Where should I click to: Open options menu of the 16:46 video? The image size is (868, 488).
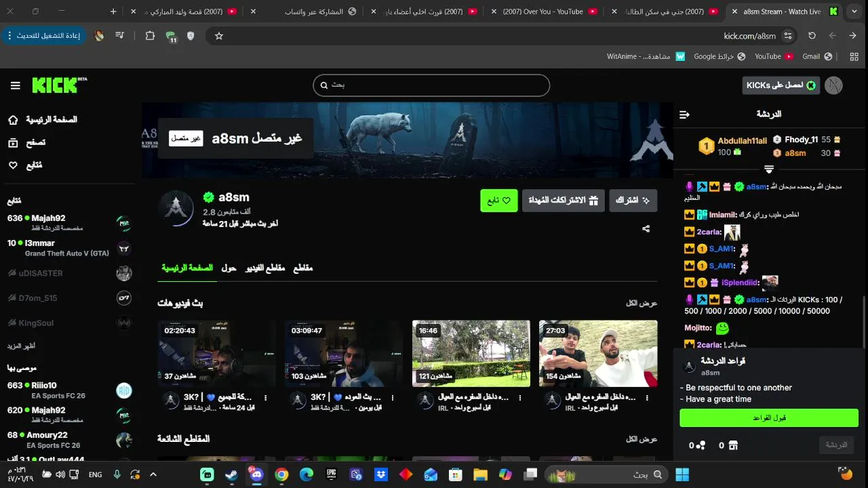[520, 398]
